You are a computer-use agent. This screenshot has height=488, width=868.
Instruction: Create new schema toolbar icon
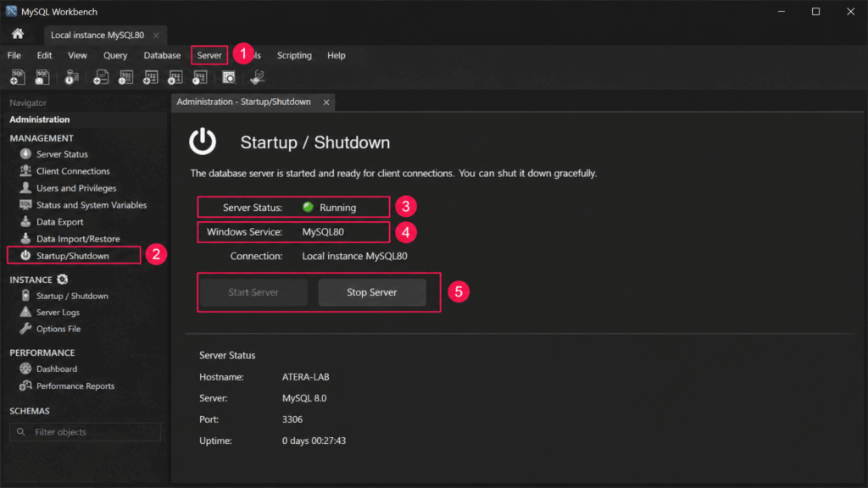pyautogui.click(x=101, y=77)
